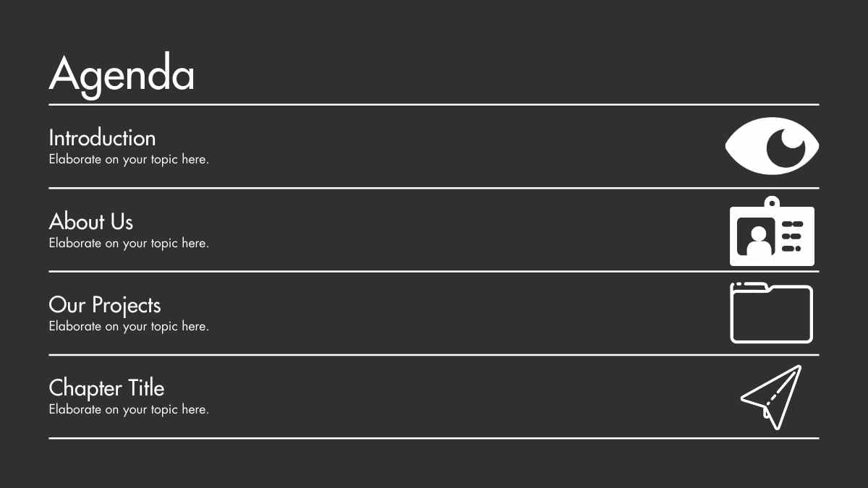Select the divider line below Agenda title

434,105
